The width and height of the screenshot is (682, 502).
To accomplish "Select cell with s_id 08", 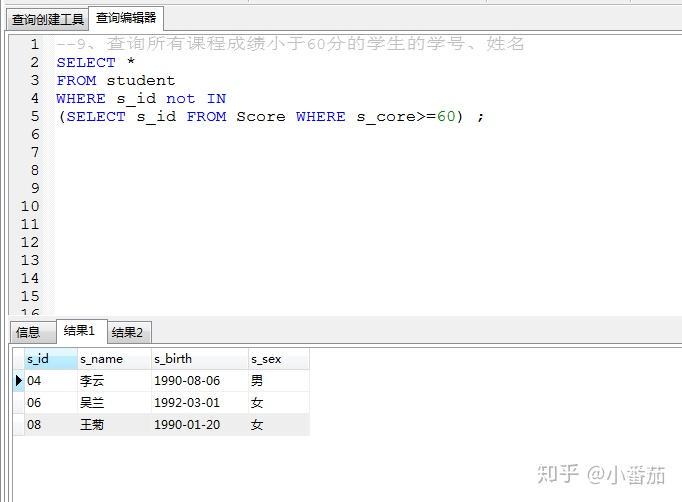I will [50, 424].
